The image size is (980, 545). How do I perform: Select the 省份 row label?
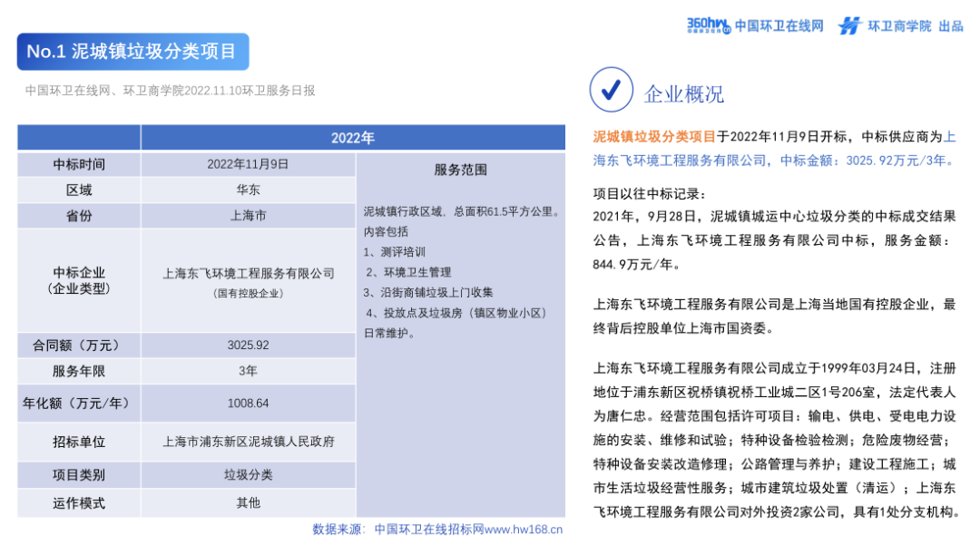tap(79, 216)
